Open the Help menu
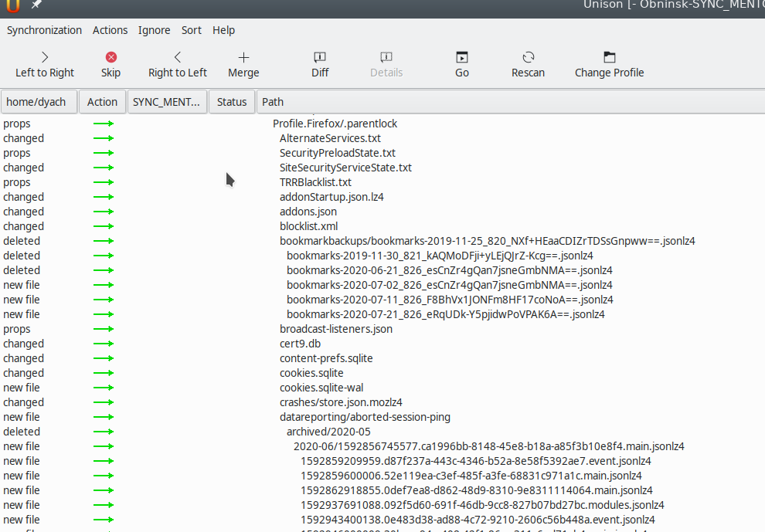 pos(223,30)
